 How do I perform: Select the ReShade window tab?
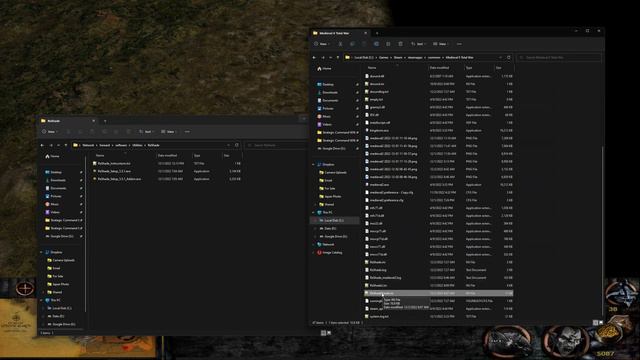pyautogui.click(x=68, y=121)
